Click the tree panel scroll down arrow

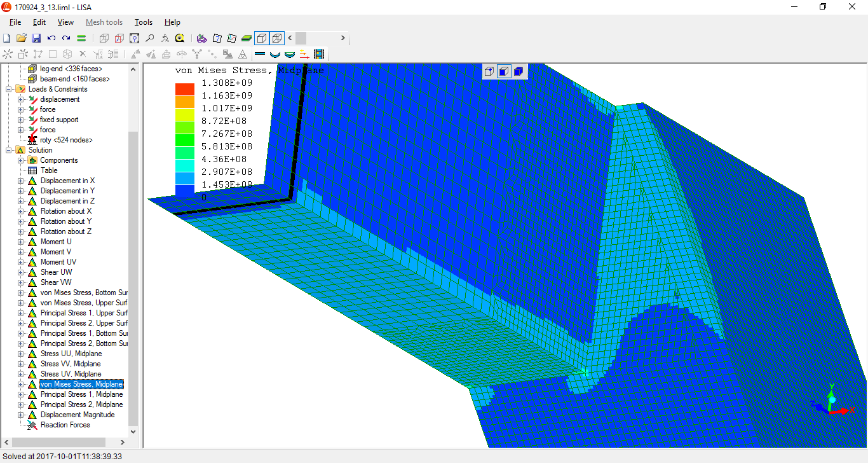click(133, 432)
